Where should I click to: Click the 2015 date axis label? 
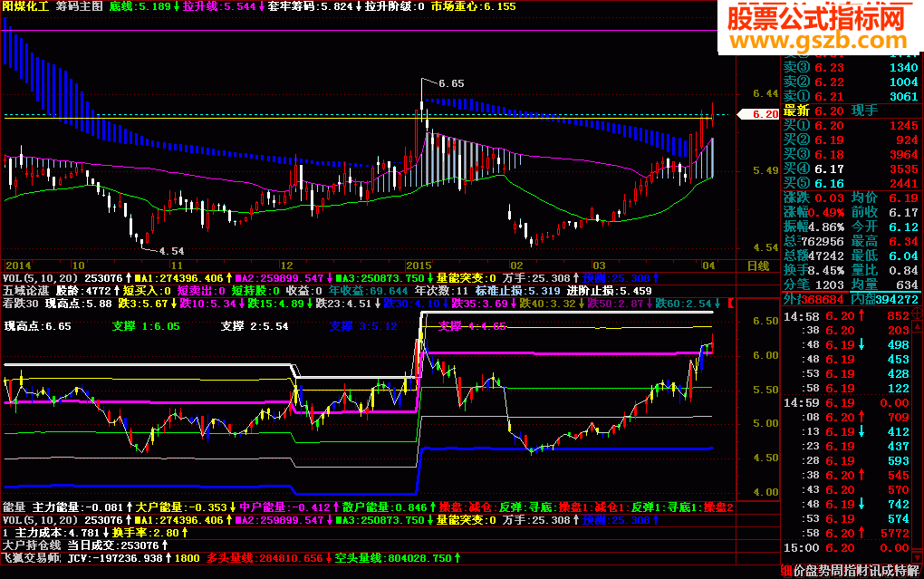click(x=419, y=265)
